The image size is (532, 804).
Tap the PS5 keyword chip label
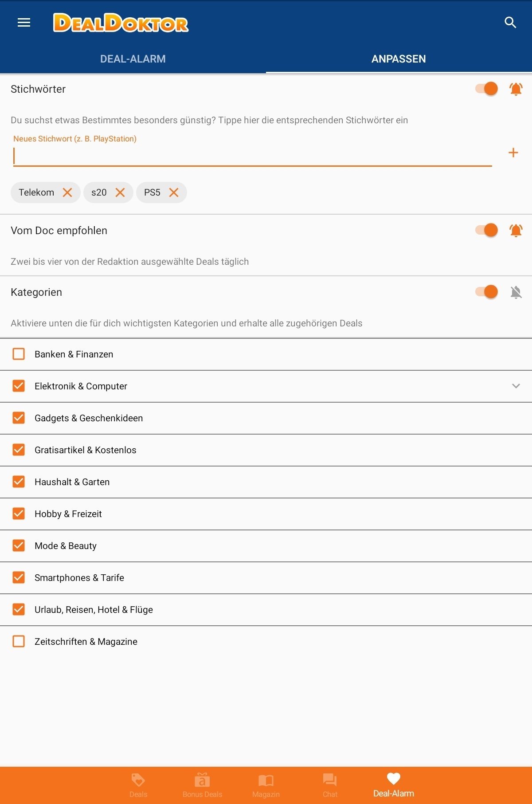click(152, 192)
